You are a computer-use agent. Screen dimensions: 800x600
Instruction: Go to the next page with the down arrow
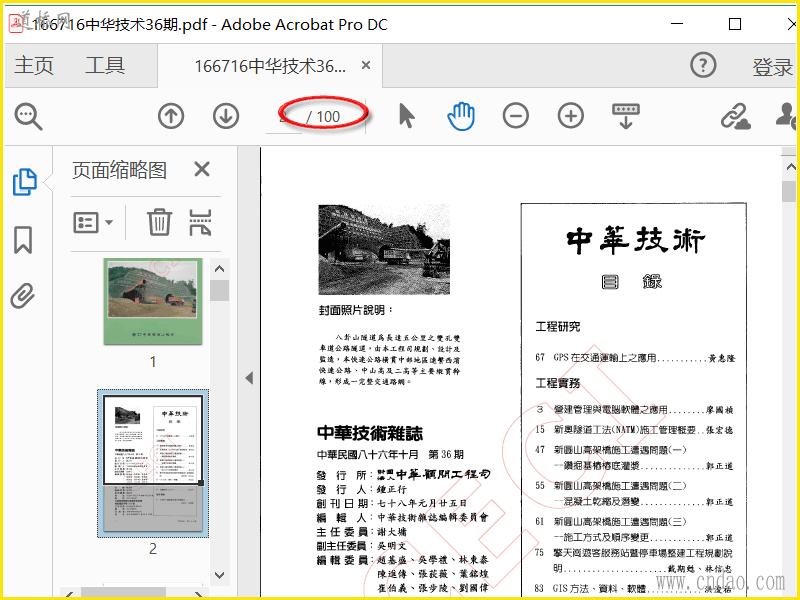click(x=226, y=116)
